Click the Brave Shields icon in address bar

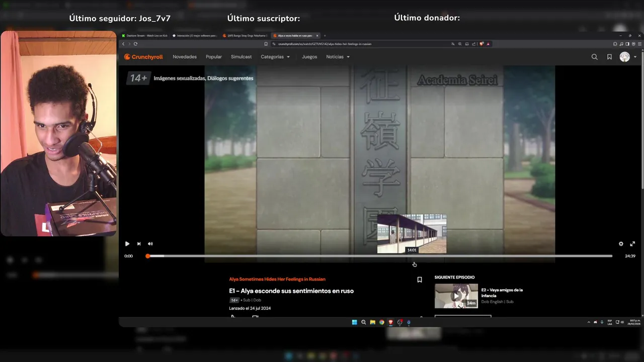481,44
